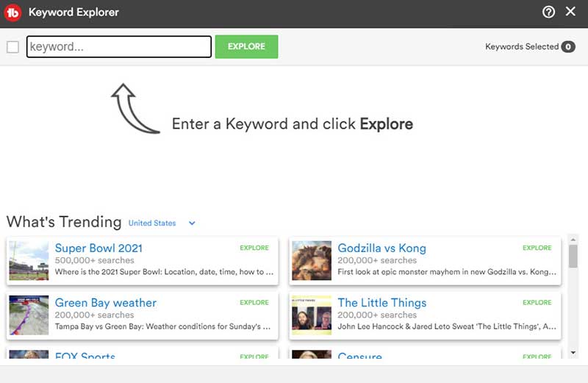The width and height of the screenshot is (588, 383).
Task: Click the trending list scroll up arrow
Action: [573, 240]
